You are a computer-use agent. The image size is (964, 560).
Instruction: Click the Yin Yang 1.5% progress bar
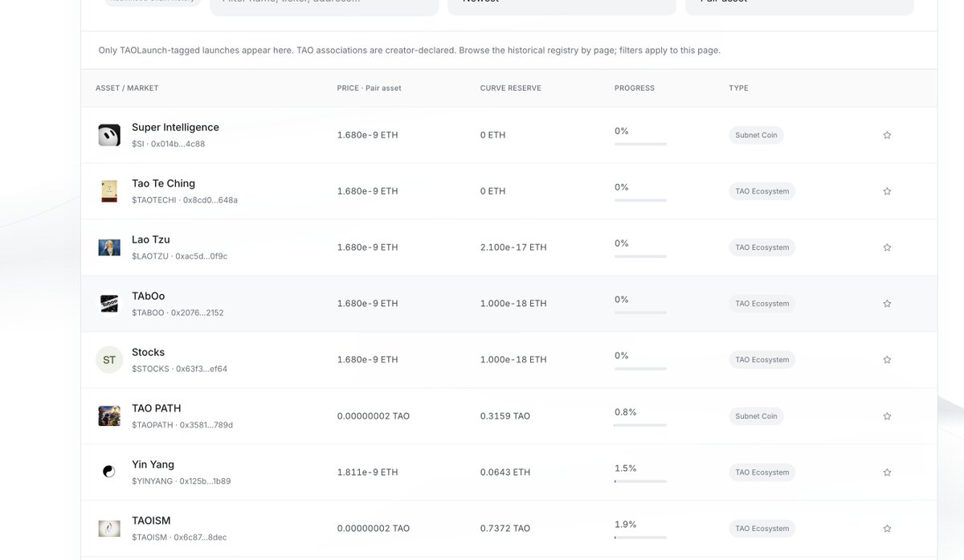[x=640, y=481]
